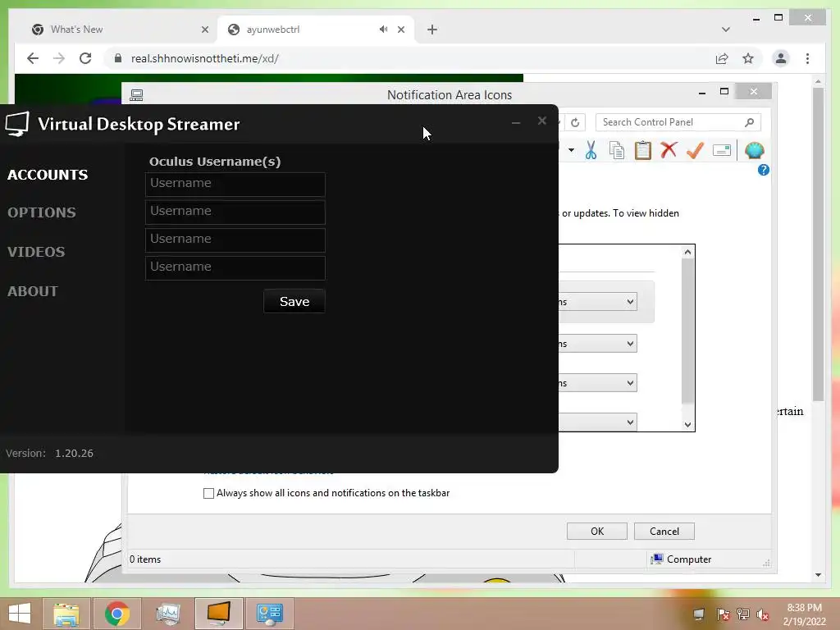Click the small dropdown arrow left of scissors
Image resolution: width=840 pixels, height=630 pixels.
(571, 151)
